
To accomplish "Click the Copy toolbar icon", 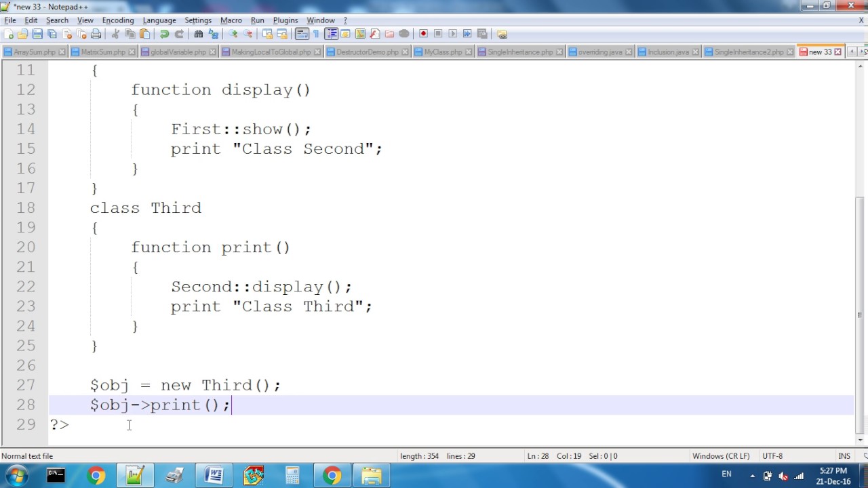I will [130, 34].
